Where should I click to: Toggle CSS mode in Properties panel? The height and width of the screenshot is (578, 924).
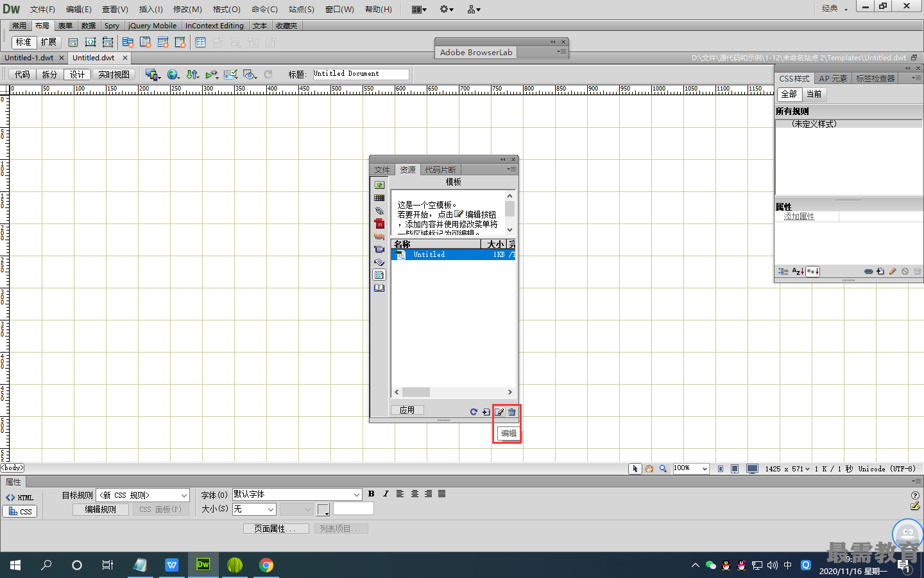click(x=20, y=511)
